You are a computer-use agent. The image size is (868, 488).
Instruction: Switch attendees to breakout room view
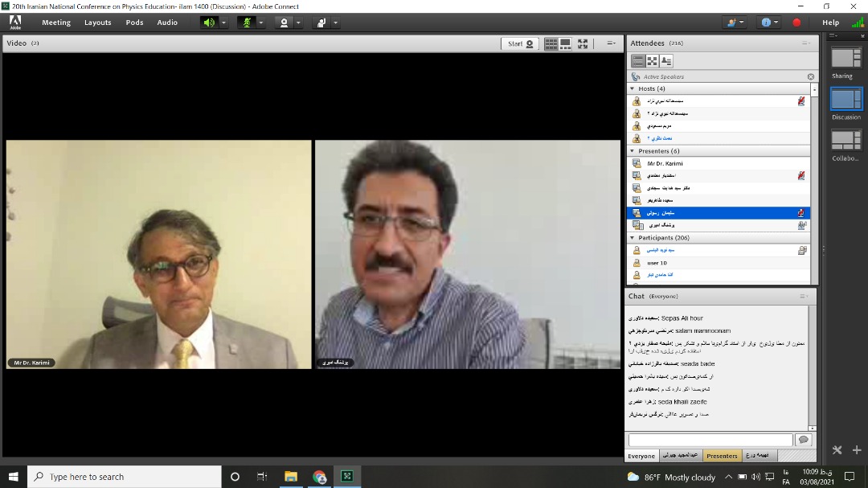pyautogui.click(x=652, y=60)
